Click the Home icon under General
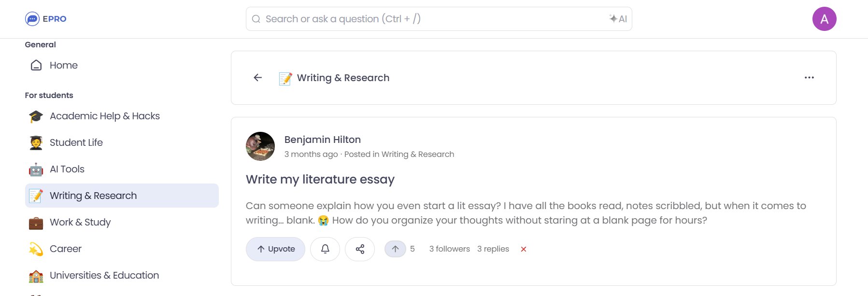The image size is (868, 296). (36, 65)
